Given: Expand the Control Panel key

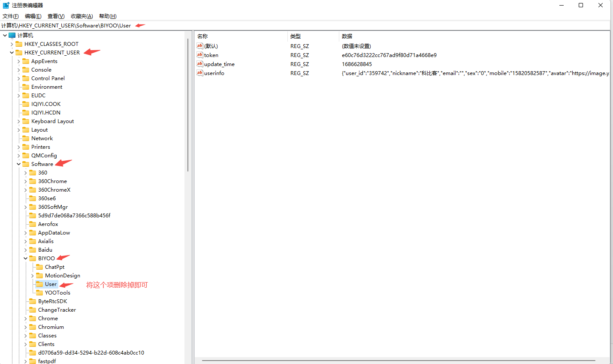Looking at the screenshot, I should pyautogui.click(x=18, y=78).
